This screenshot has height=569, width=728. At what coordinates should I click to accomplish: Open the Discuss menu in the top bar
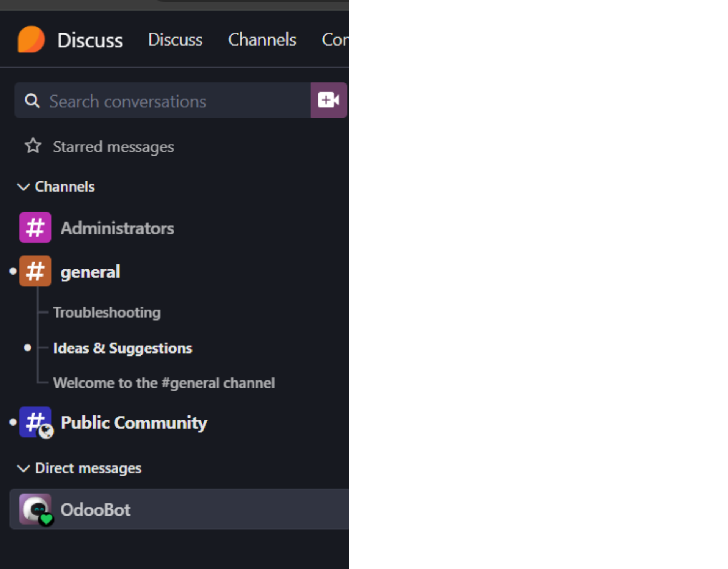pyautogui.click(x=175, y=39)
